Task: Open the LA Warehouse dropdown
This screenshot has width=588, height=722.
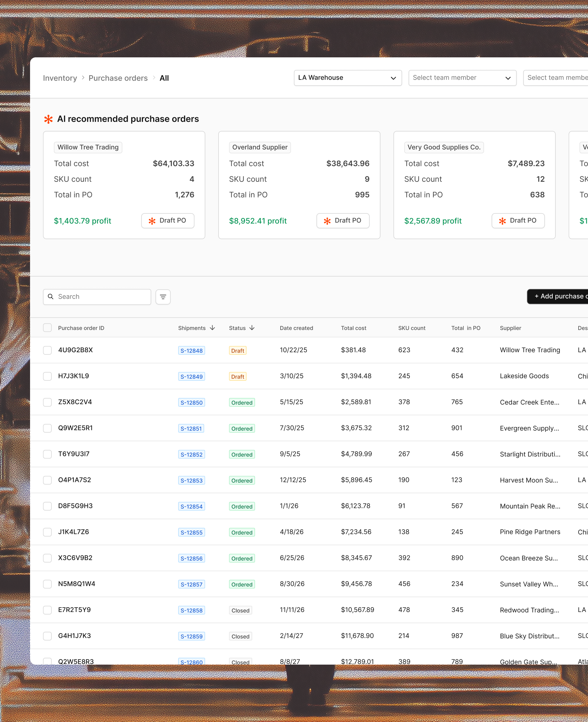Action: point(348,78)
